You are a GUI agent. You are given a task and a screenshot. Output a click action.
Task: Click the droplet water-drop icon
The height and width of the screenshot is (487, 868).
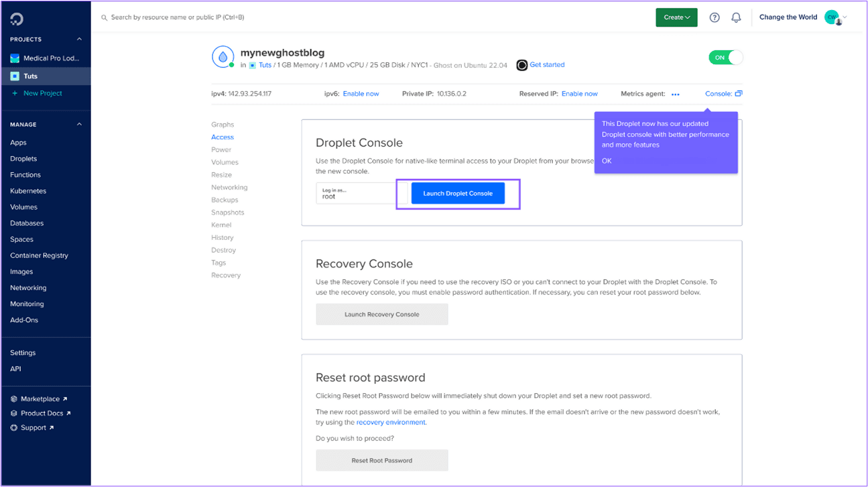click(223, 57)
